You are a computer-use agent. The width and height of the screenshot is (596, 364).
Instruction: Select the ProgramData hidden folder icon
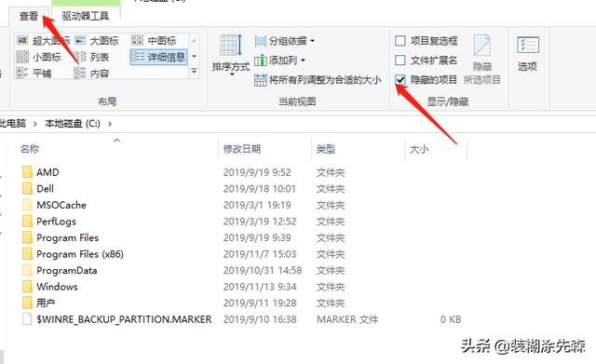point(27,270)
